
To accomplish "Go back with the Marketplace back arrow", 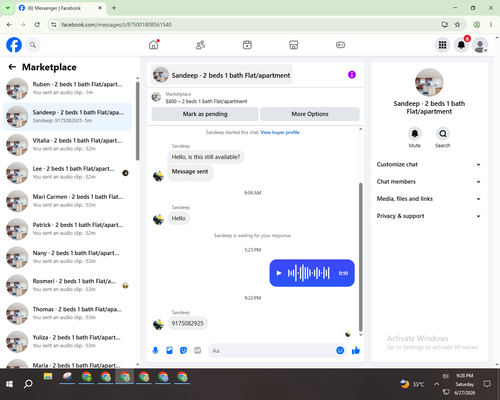I will click(12, 67).
